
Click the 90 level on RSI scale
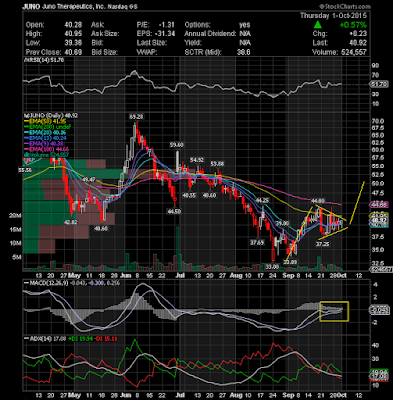(x=375, y=66)
